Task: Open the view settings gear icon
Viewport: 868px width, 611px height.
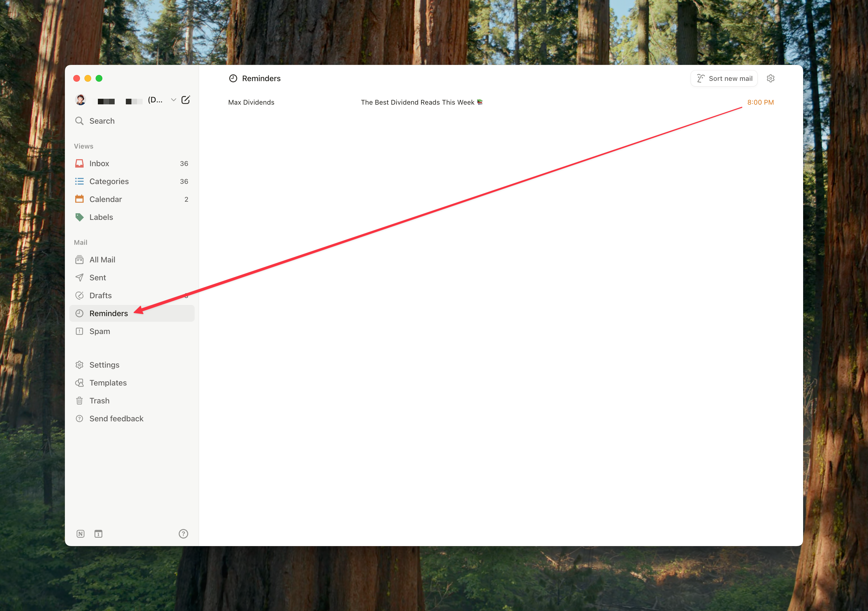Action: 770,78
